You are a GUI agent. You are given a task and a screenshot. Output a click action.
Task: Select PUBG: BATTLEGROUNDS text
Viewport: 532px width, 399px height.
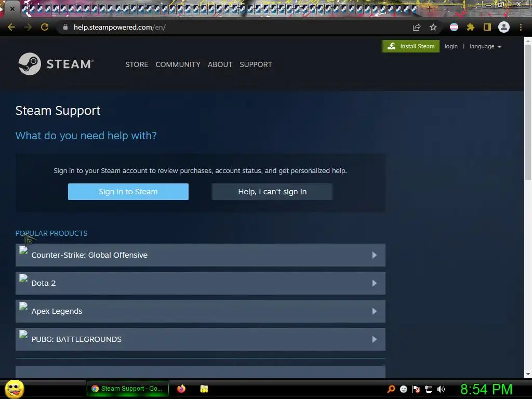[76, 339]
